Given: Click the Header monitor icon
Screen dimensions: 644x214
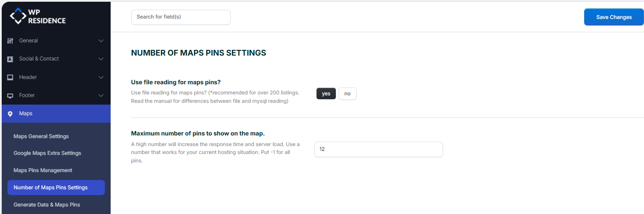Looking at the screenshot, I should coord(10,77).
